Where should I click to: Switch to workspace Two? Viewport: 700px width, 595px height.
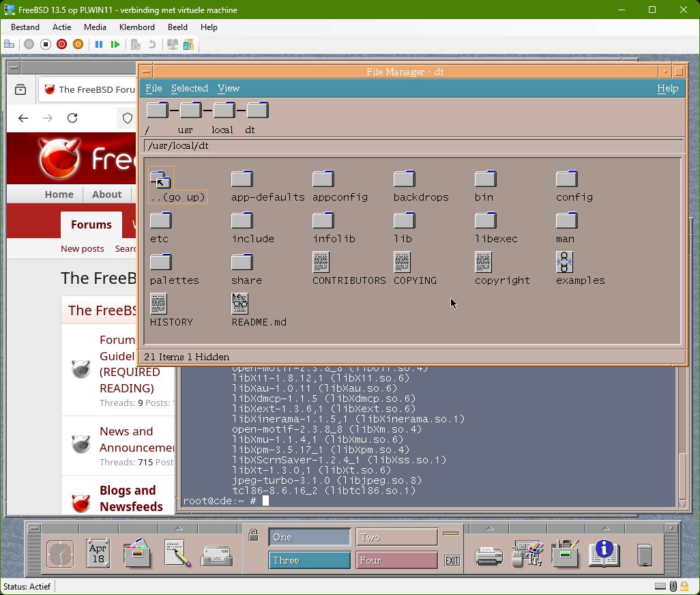pos(396,537)
